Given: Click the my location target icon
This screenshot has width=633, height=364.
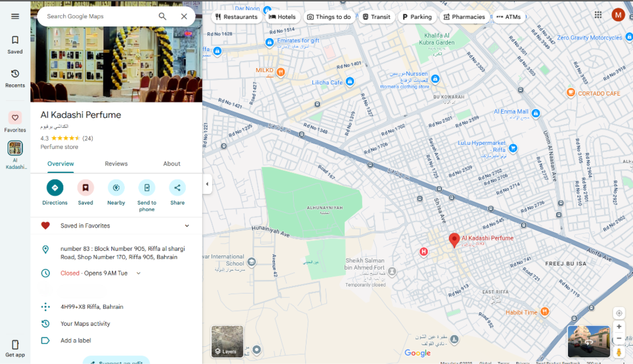Looking at the screenshot, I should 619,313.
